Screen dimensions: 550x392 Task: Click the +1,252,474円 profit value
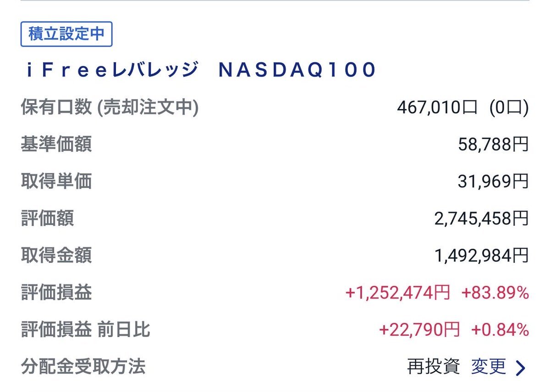[397, 293]
